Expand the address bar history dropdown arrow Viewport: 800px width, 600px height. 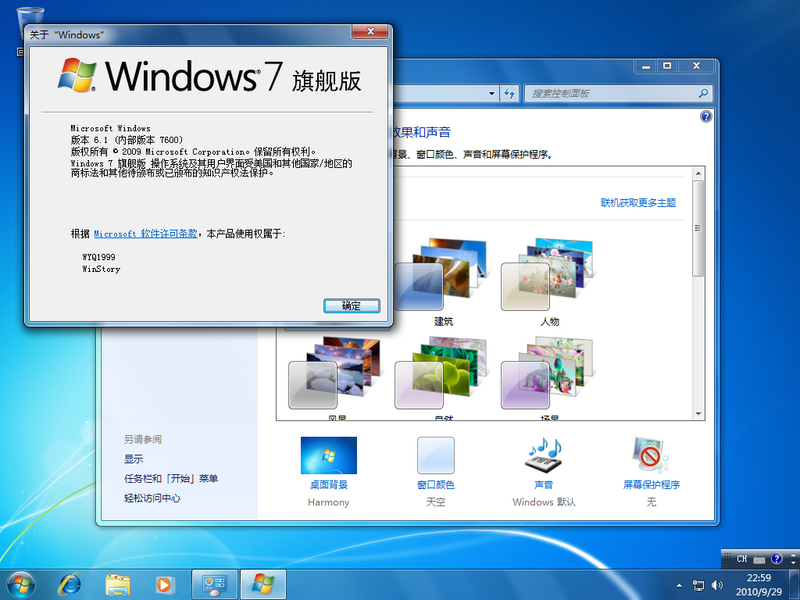491,93
